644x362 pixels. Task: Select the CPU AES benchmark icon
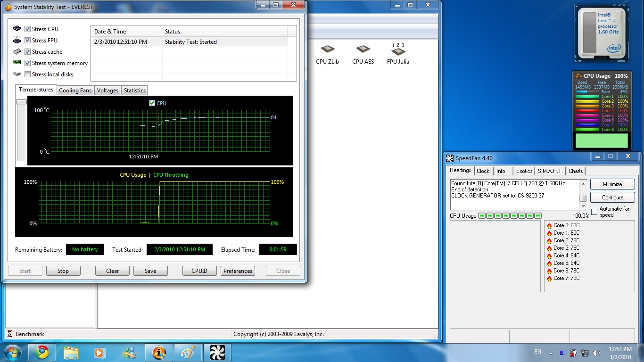(x=363, y=49)
